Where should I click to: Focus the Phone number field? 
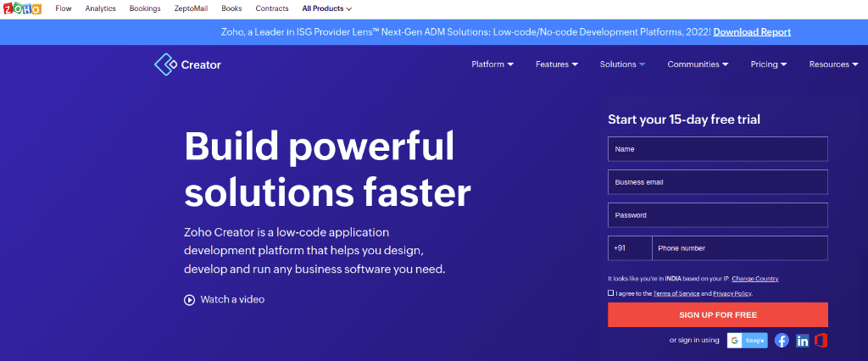[740, 248]
